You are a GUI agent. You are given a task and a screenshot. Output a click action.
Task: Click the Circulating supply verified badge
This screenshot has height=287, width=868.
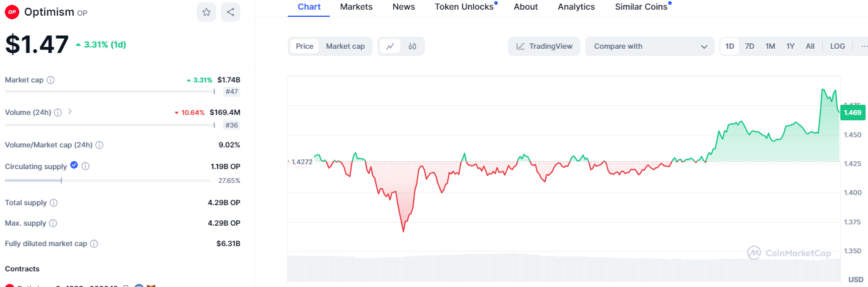74,165
